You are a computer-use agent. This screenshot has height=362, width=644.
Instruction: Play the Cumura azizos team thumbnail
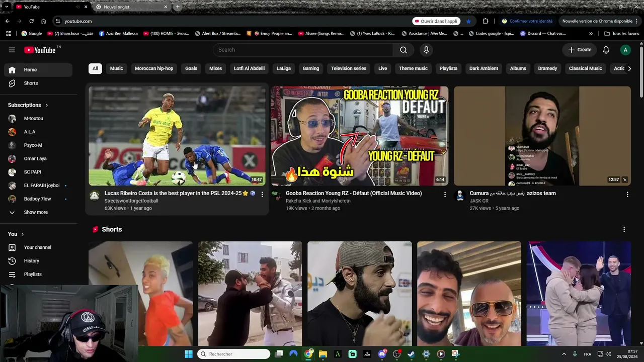[542, 136]
